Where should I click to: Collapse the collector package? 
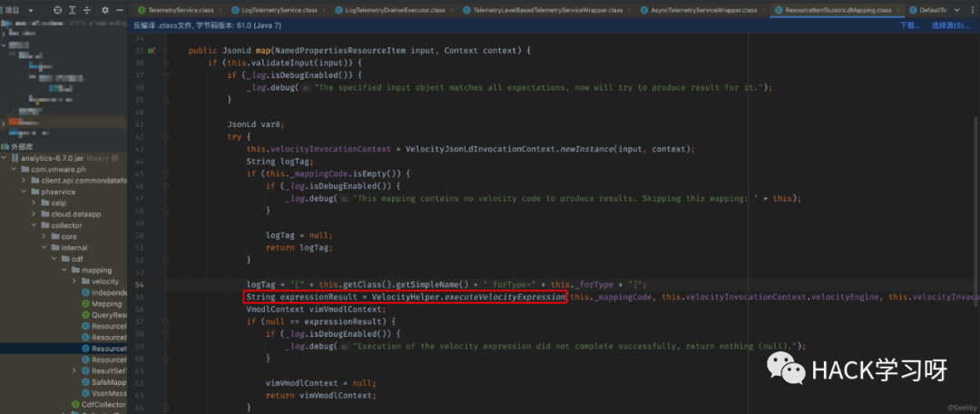[x=35, y=225]
